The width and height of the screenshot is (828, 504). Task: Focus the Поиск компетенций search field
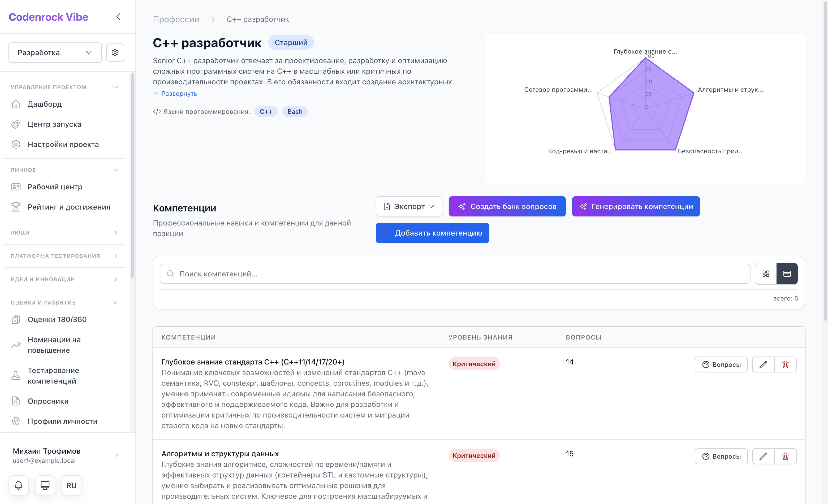(455, 274)
